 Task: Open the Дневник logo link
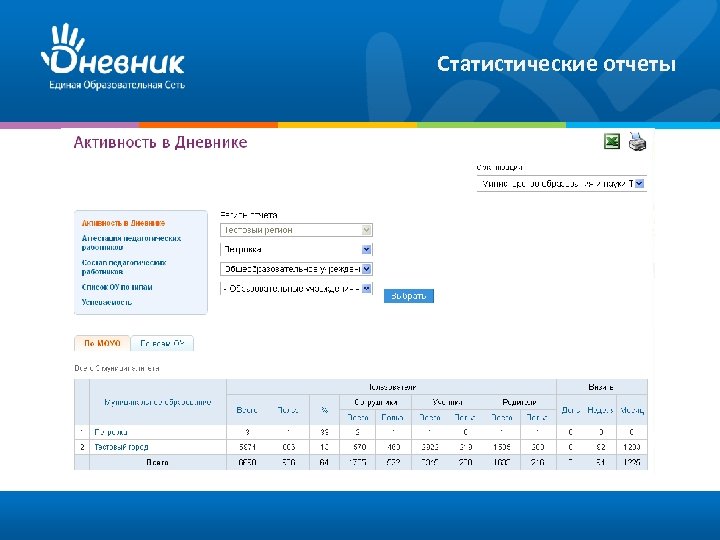tap(113, 56)
